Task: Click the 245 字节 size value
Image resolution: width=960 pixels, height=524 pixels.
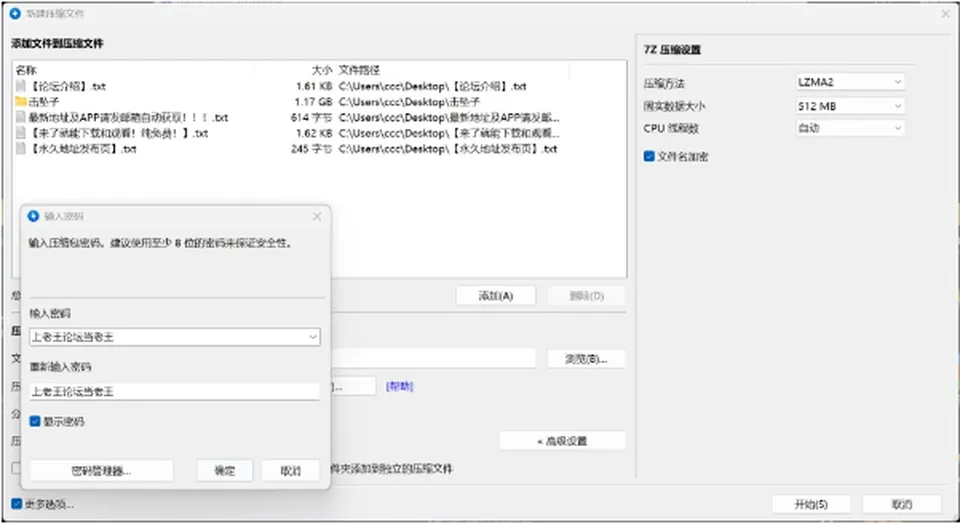Action: pos(312,149)
